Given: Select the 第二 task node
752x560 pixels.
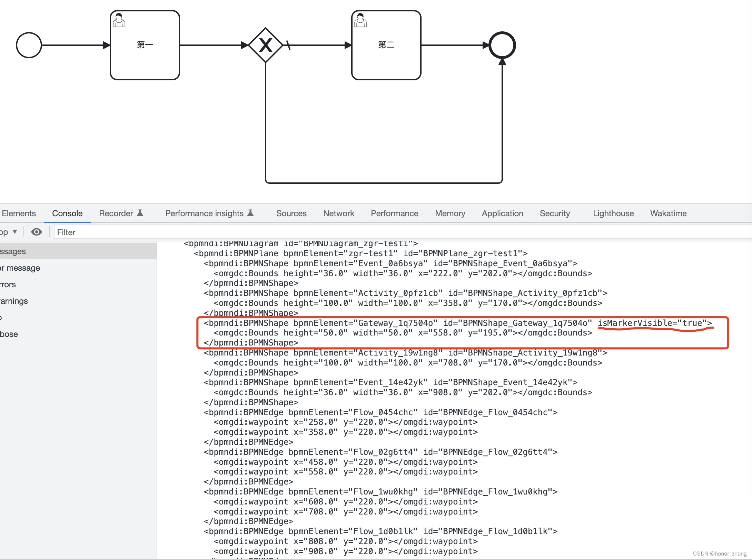Looking at the screenshot, I should click(x=386, y=45).
